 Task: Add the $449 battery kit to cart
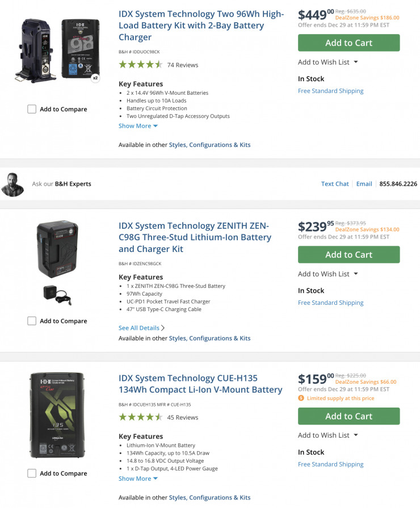(348, 43)
